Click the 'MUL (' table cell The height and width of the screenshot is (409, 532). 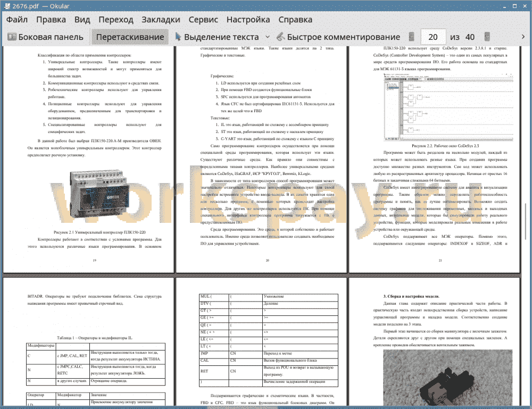214,297
